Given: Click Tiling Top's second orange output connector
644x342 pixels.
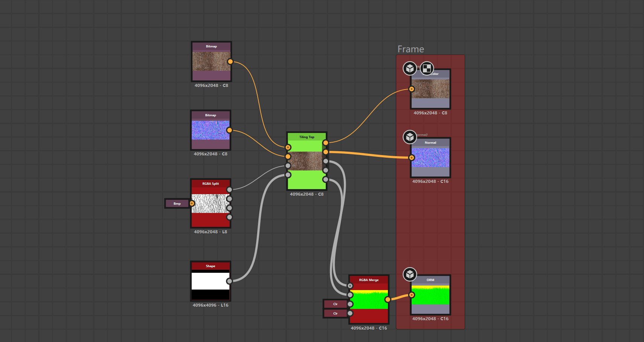Looking at the screenshot, I should (x=326, y=152).
